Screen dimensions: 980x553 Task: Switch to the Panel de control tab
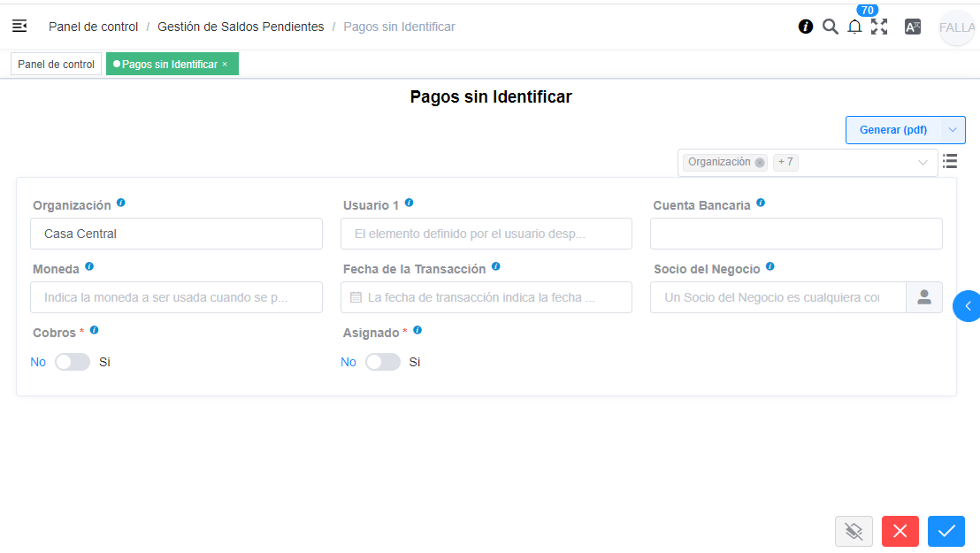(55, 64)
